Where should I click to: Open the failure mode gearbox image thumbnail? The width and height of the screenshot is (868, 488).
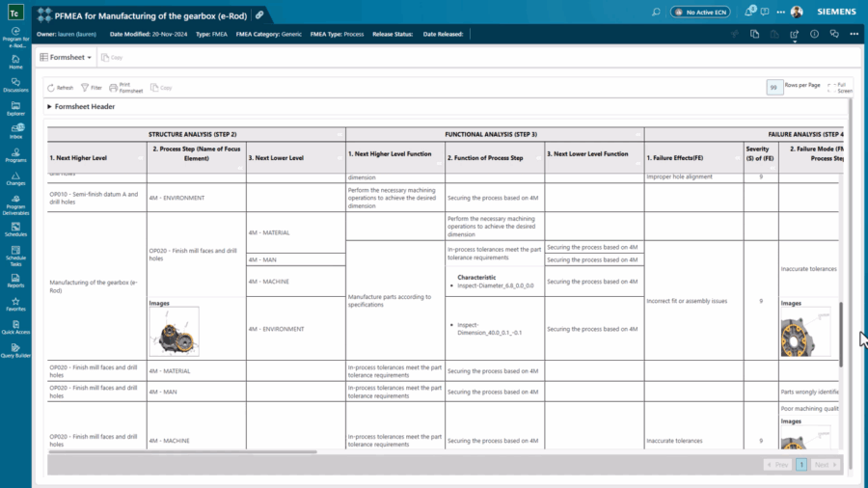click(x=805, y=332)
